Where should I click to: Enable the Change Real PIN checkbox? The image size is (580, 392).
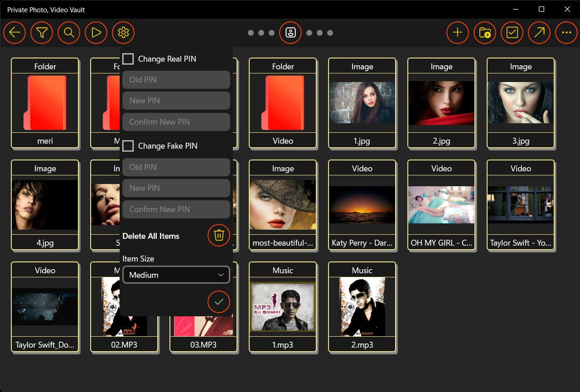point(128,58)
